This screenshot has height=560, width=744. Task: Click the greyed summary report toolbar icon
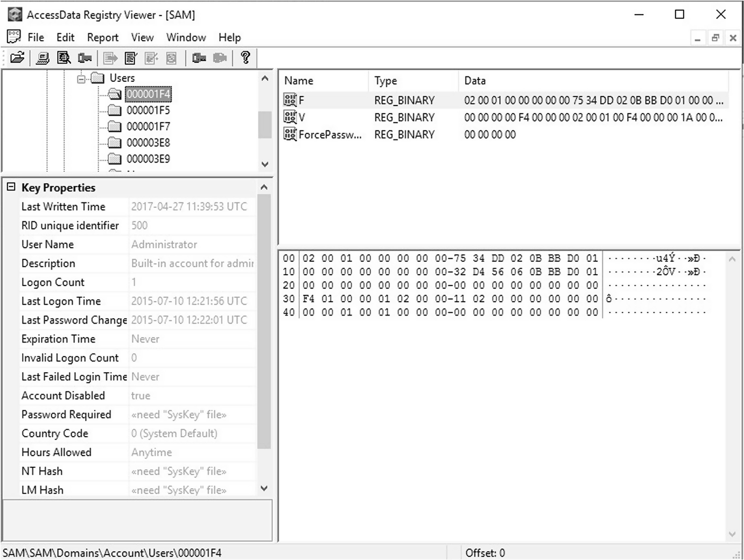(x=171, y=58)
